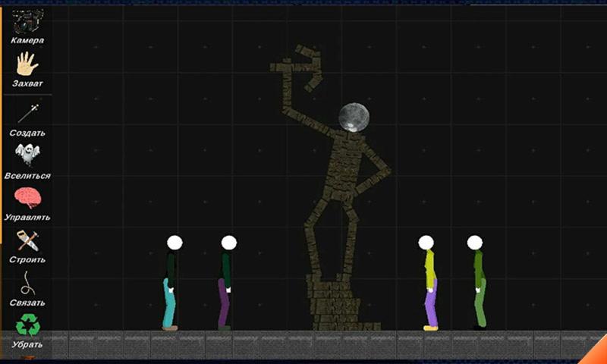The width and height of the screenshot is (607, 364).
Task: Select the stickman with purple pants and dark shirt
Action: pos(225,292)
